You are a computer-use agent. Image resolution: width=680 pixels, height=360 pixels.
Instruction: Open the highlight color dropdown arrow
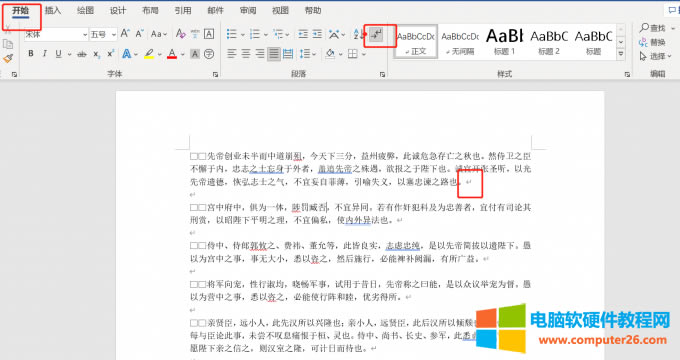[x=160, y=54]
